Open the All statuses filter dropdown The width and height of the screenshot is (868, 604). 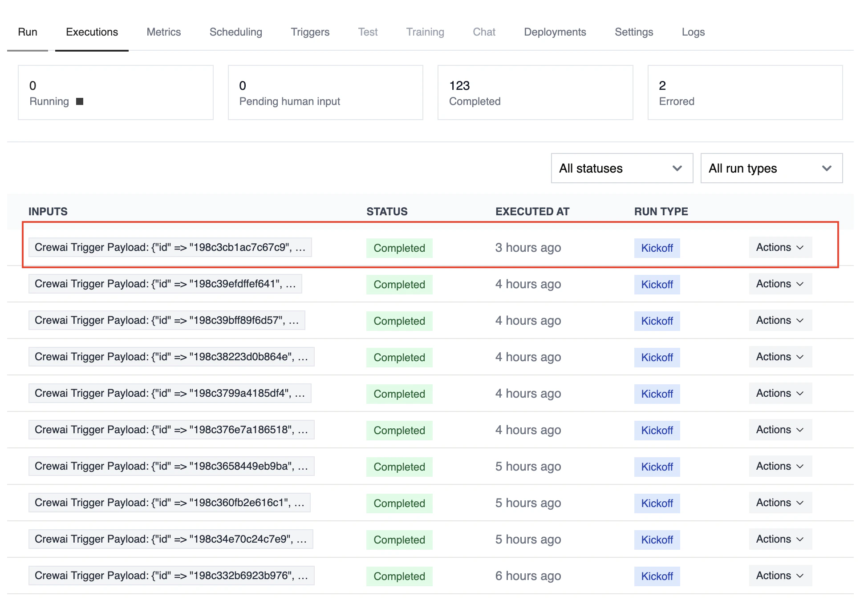coord(621,168)
